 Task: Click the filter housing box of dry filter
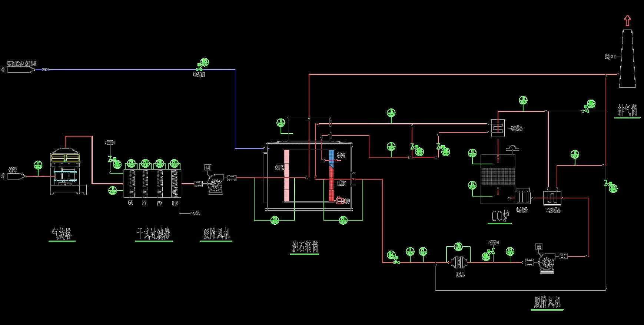click(x=152, y=184)
